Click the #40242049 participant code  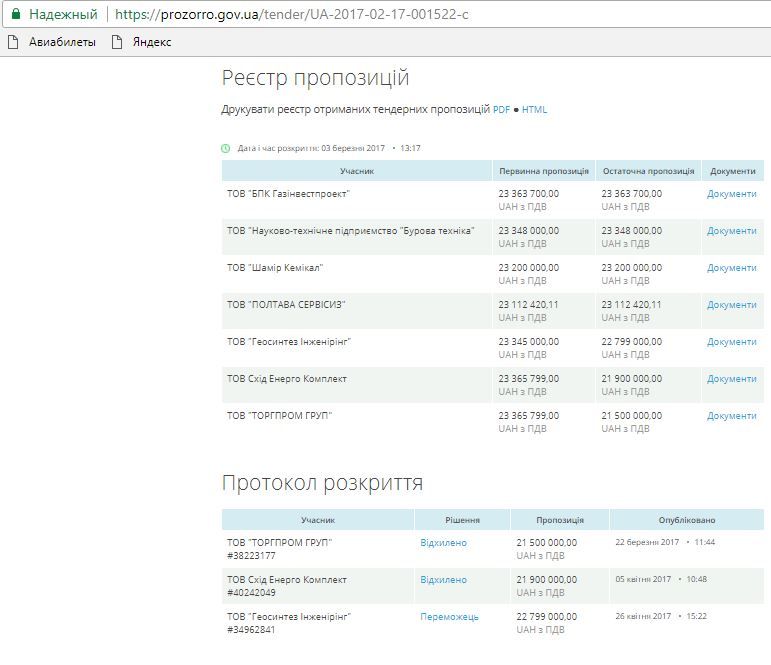click(x=251, y=592)
